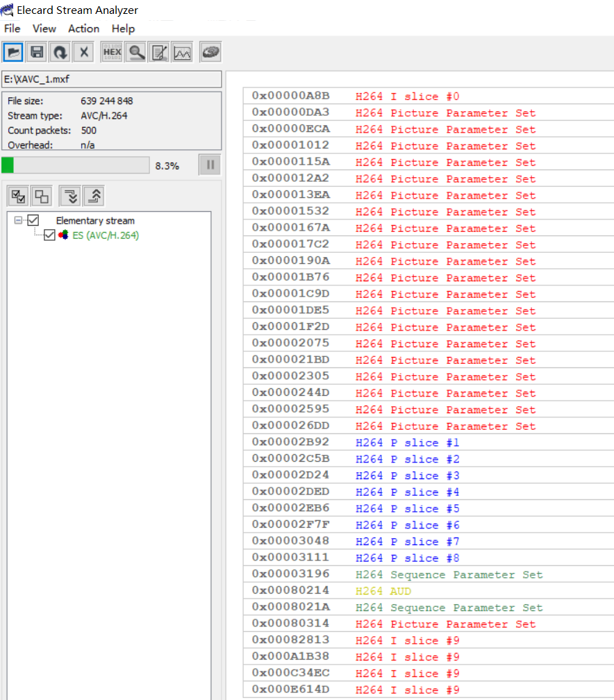The image size is (614, 700).
Task: Select Picture Parameter Set at 0x00080314
Action: point(429,624)
